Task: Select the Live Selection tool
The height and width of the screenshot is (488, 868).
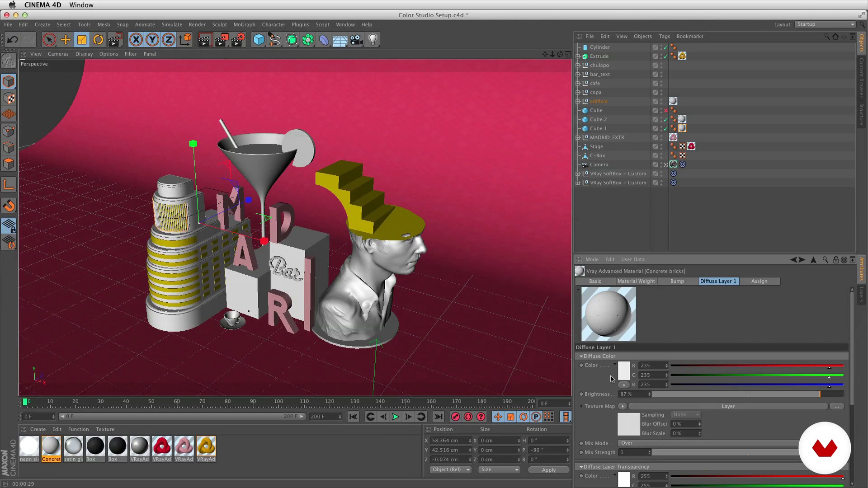Action: (49, 40)
